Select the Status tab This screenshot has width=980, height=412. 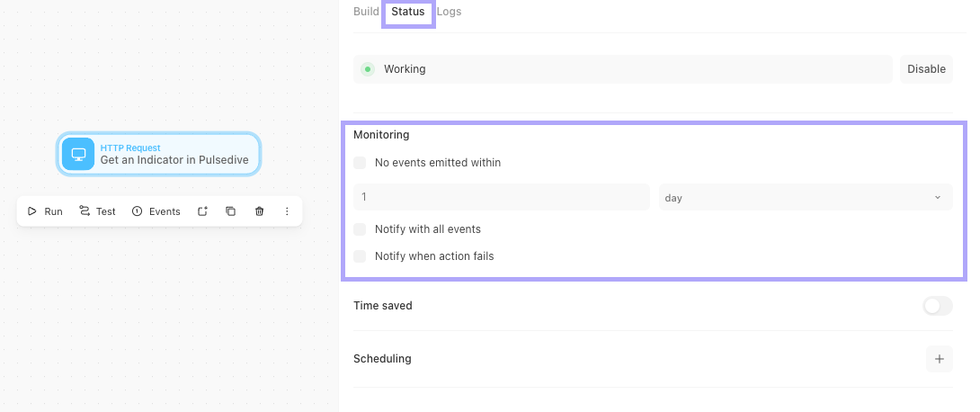(408, 12)
